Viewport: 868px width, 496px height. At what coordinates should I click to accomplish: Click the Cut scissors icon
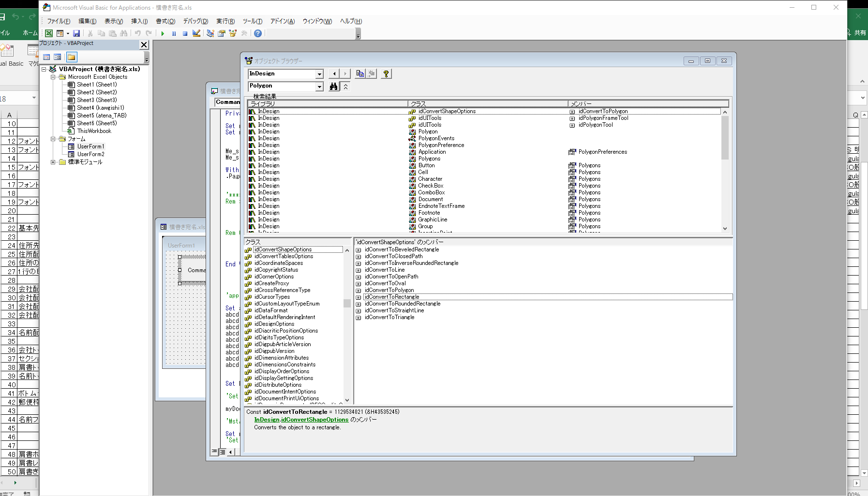90,33
